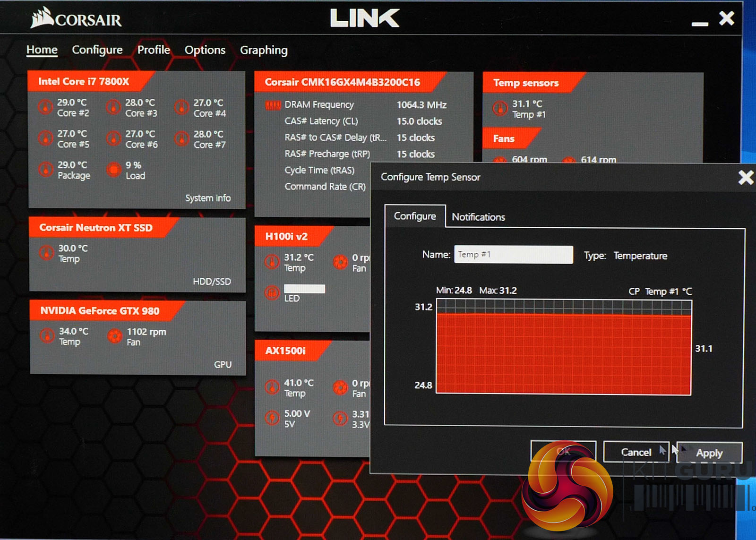Switch to the Notifications tab

(x=478, y=217)
